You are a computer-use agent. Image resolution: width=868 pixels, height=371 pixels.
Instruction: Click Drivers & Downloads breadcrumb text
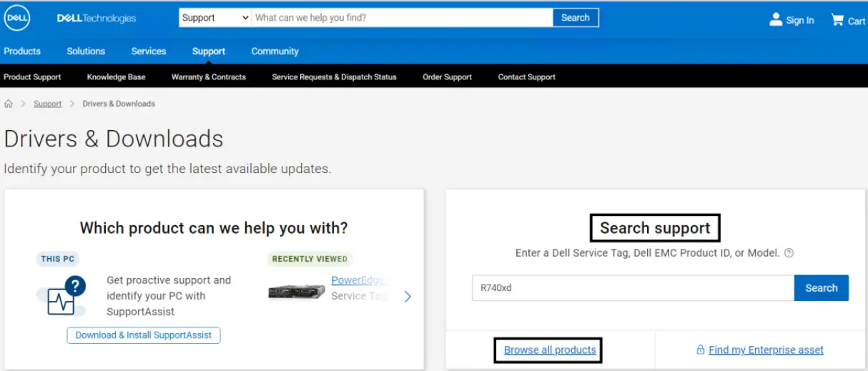pyautogui.click(x=119, y=104)
